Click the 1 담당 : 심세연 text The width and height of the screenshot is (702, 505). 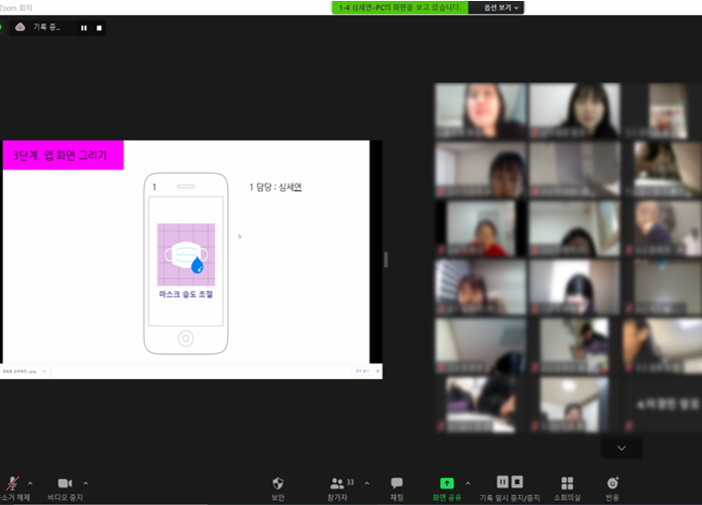click(275, 187)
